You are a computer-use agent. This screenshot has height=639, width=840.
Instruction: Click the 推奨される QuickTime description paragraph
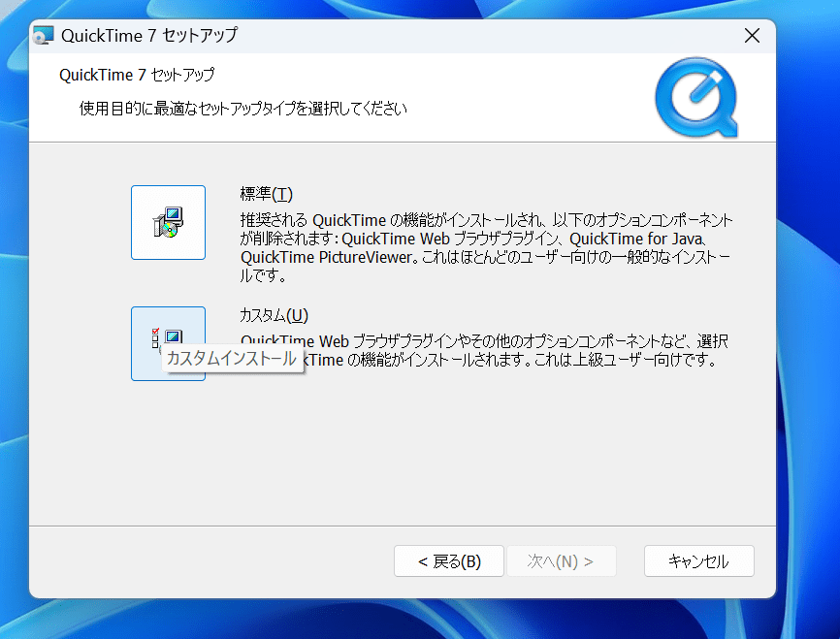pyautogui.click(x=486, y=247)
